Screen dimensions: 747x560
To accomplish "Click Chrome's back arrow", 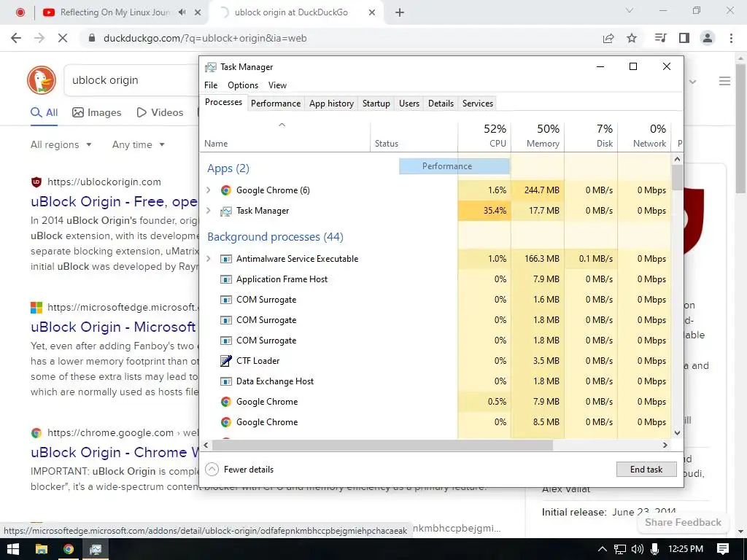I will point(16,38).
